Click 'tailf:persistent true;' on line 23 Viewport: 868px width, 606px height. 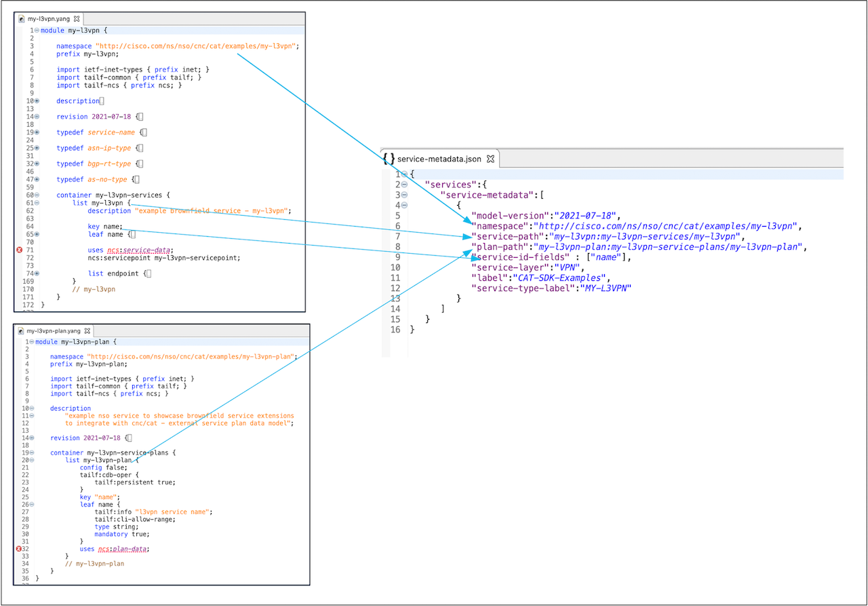point(135,482)
